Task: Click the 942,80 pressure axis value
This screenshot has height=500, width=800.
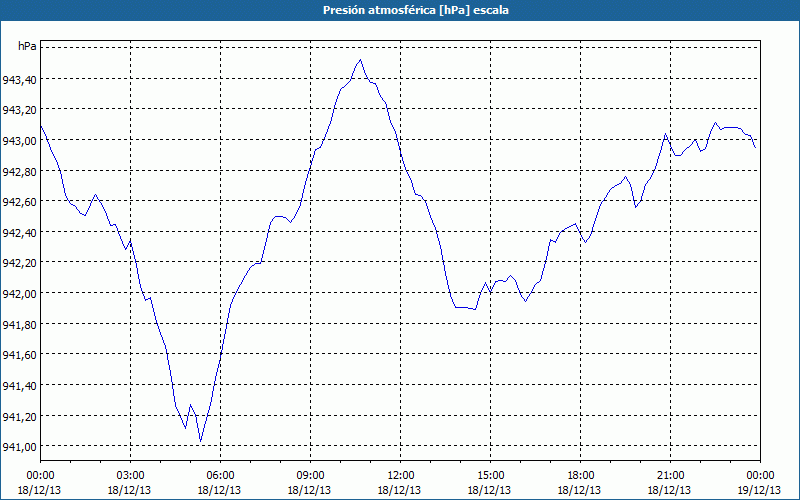Action: [x=19, y=171]
